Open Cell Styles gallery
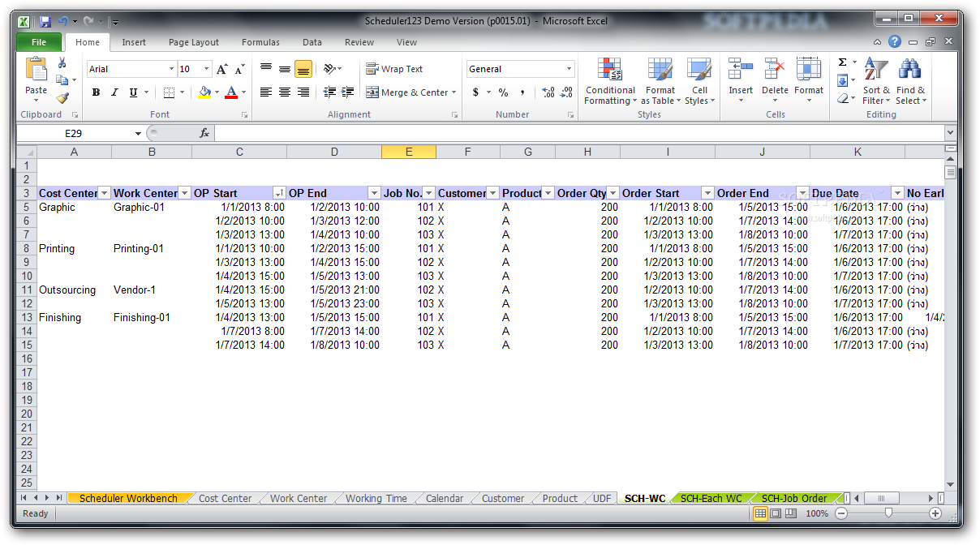This screenshot has height=545, width=980. coord(699,81)
